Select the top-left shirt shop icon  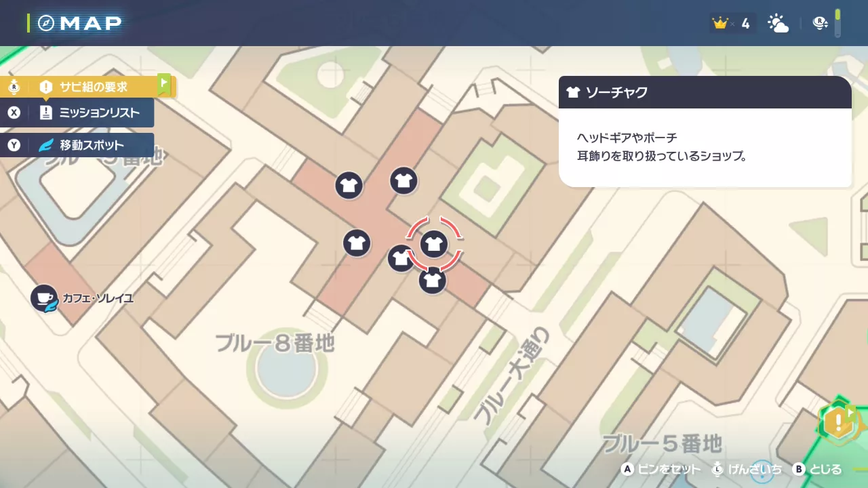pos(349,184)
